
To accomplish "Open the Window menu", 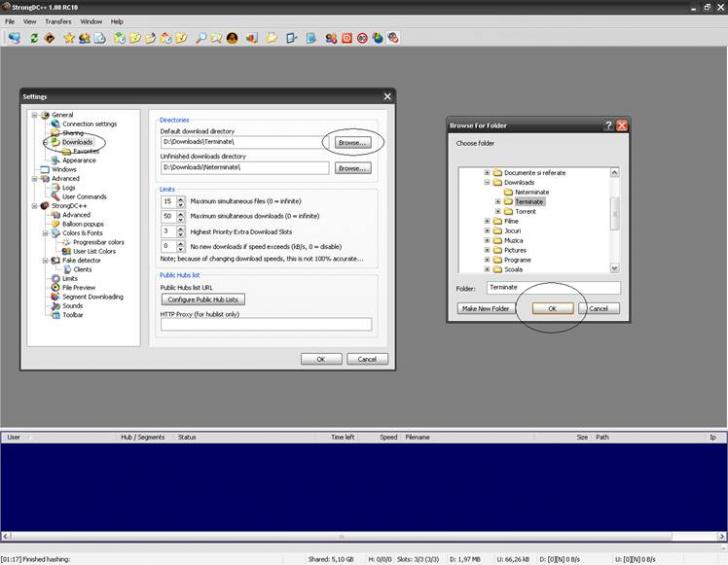I will 91,21.
